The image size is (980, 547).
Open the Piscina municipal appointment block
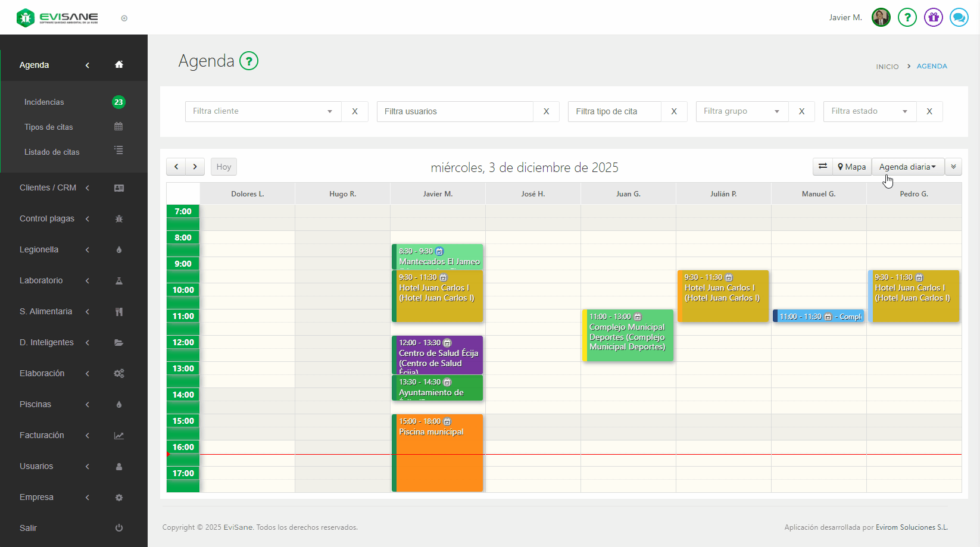tap(438, 452)
